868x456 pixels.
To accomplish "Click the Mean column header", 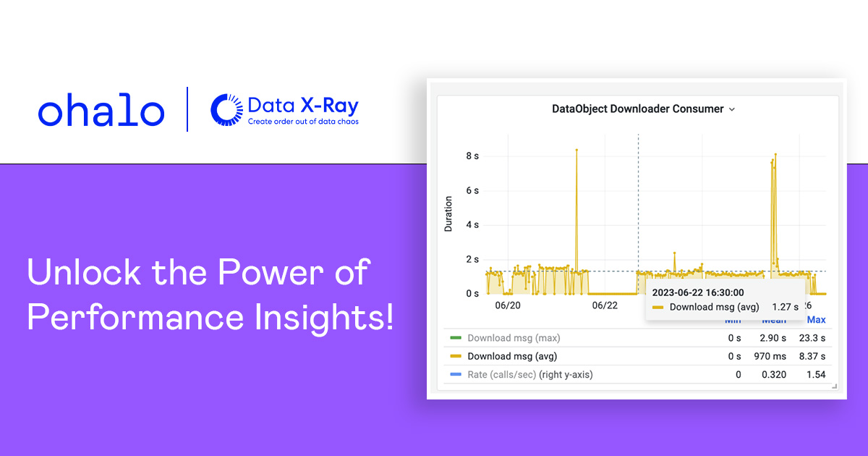I will point(774,319).
